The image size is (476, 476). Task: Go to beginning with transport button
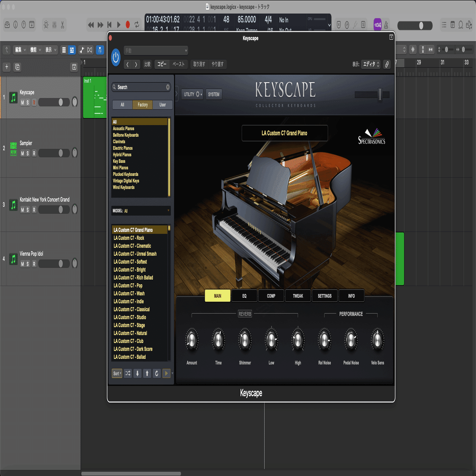110,25
